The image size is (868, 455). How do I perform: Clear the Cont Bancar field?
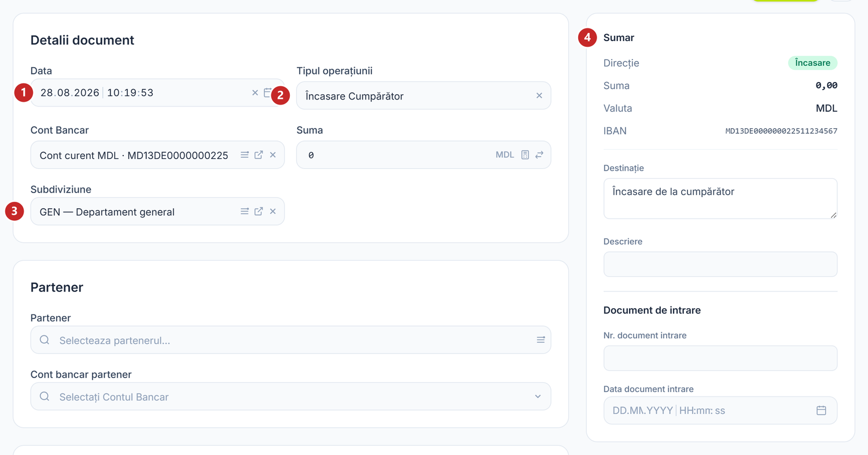tap(273, 155)
